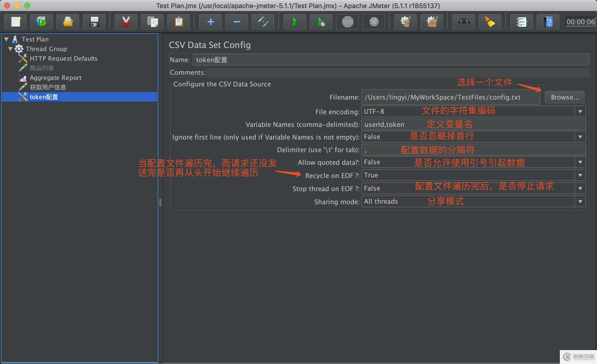Image resolution: width=597 pixels, height=364 pixels.
Task: Open Templates icon in toolbar
Action: [x=41, y=22]
